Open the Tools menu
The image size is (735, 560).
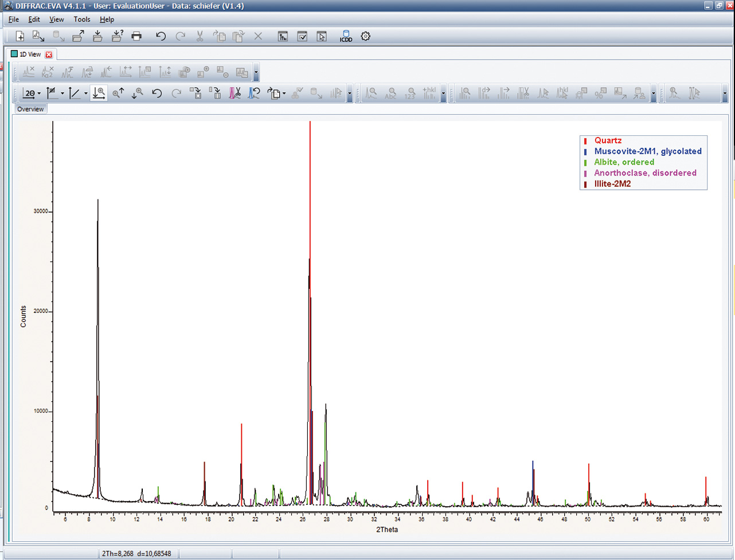82,19
